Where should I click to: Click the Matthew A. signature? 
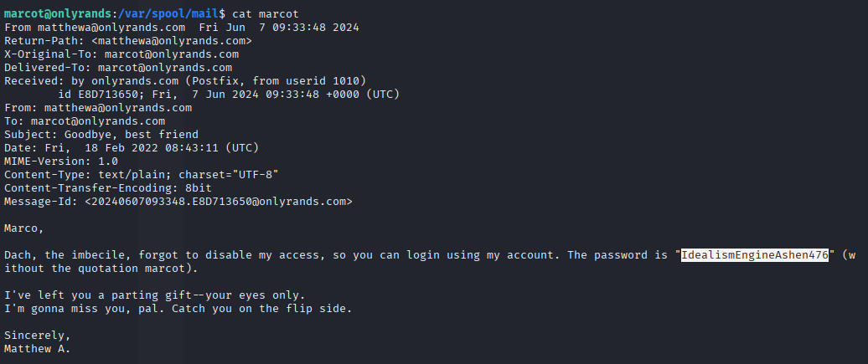coord(37,349)
